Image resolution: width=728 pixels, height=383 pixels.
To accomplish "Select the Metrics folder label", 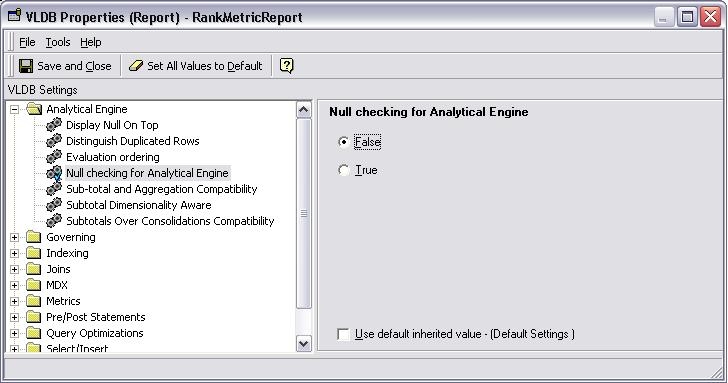I will pos(63,301).
